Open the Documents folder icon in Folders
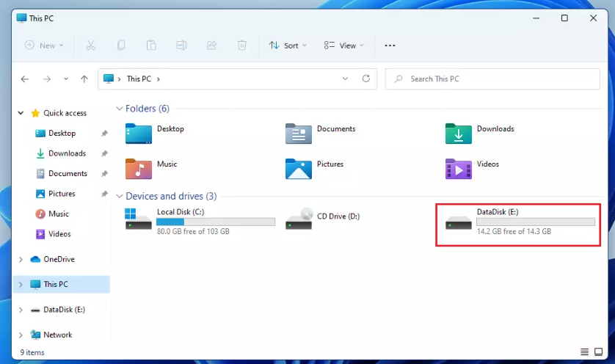Image resolution: width=615 pixels, height=364 pixels. 299,134
